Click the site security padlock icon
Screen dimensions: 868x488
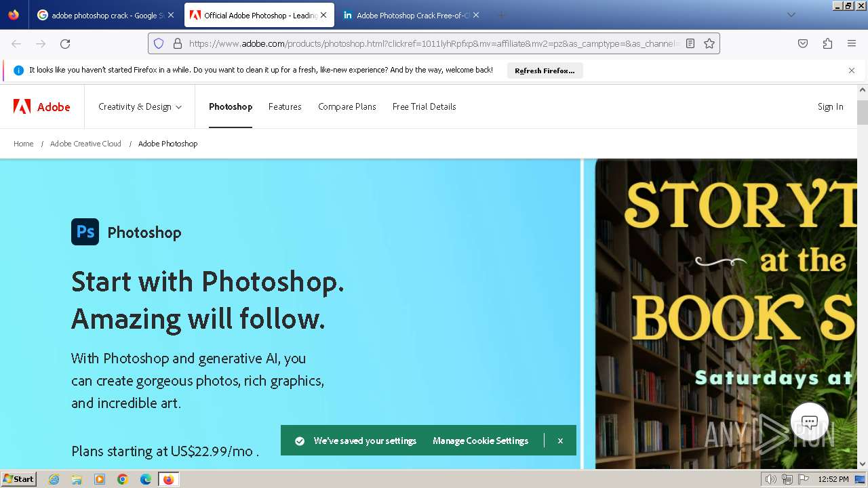pos(178,43)
